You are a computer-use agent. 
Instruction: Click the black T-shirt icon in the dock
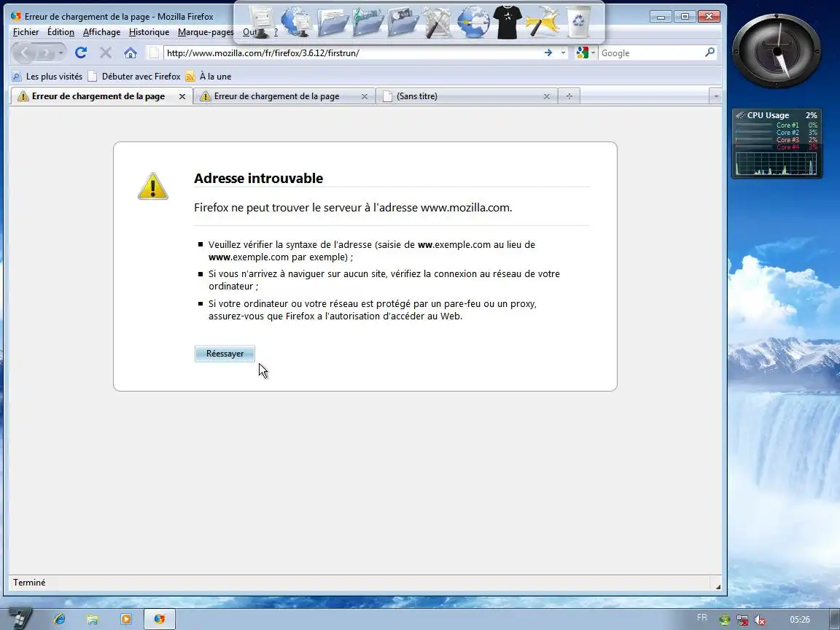click(507, 22)
